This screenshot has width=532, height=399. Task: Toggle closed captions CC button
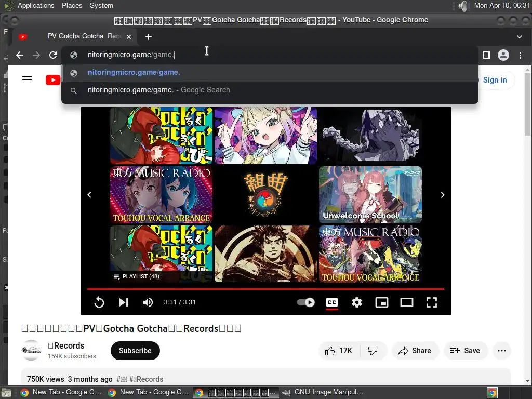(332, 302)
